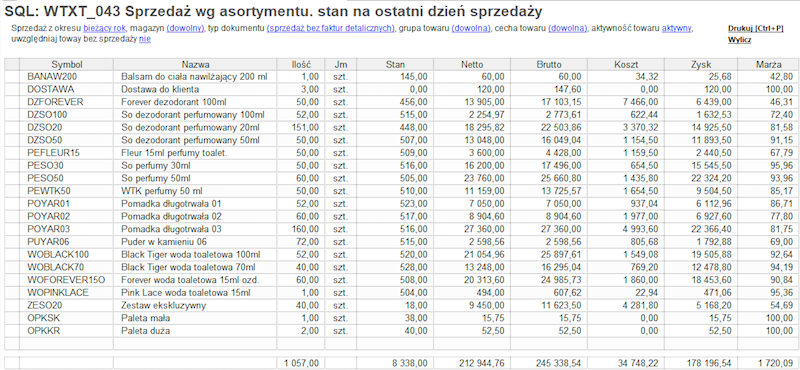Viewport: 800px width, 370px height.
Task: Click the row selector beside BANAW200
Action: tap(12, 77)
